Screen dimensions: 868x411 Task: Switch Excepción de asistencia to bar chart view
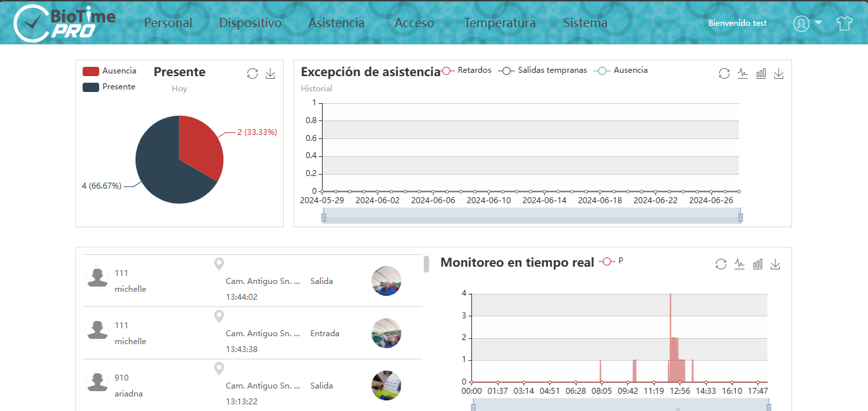click(x=761, y=73)
